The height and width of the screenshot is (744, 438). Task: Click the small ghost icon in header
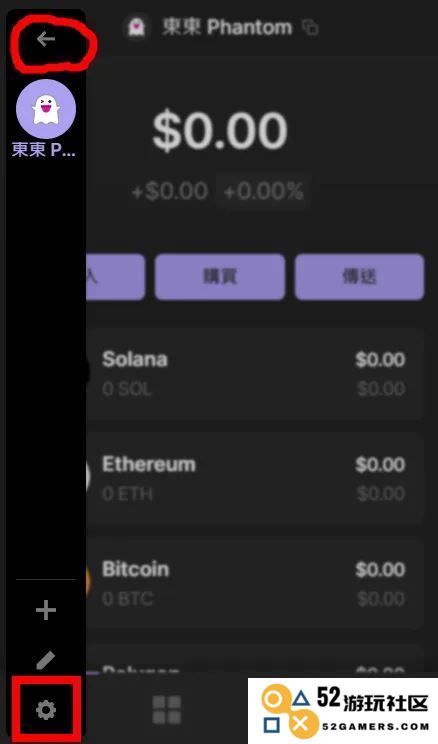[x=137, y=28]
